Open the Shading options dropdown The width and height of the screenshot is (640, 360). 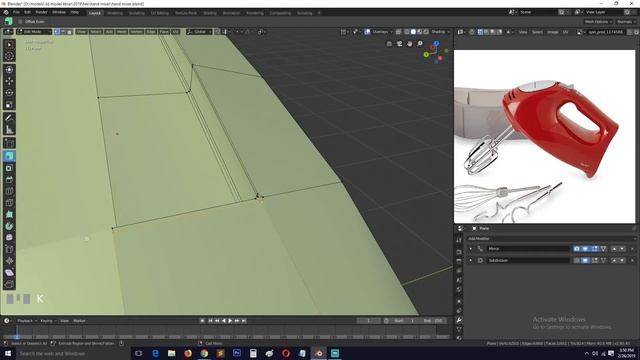point(441,31)
